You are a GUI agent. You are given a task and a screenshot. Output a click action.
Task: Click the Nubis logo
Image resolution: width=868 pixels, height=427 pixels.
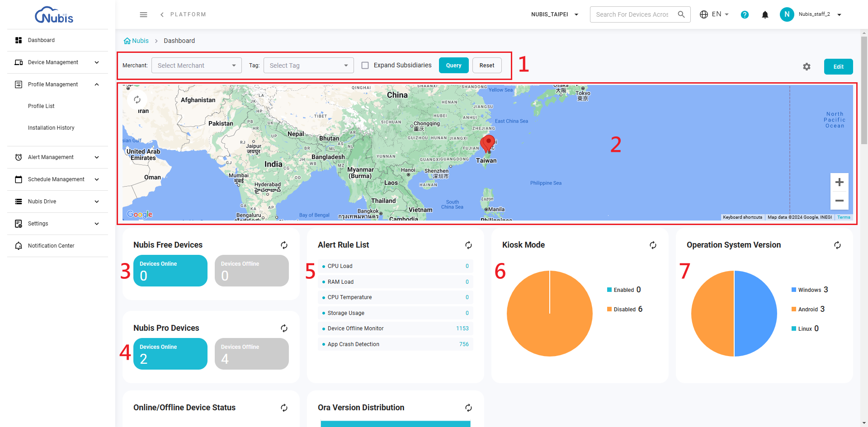pyautogui.click(x=54, y=14)
